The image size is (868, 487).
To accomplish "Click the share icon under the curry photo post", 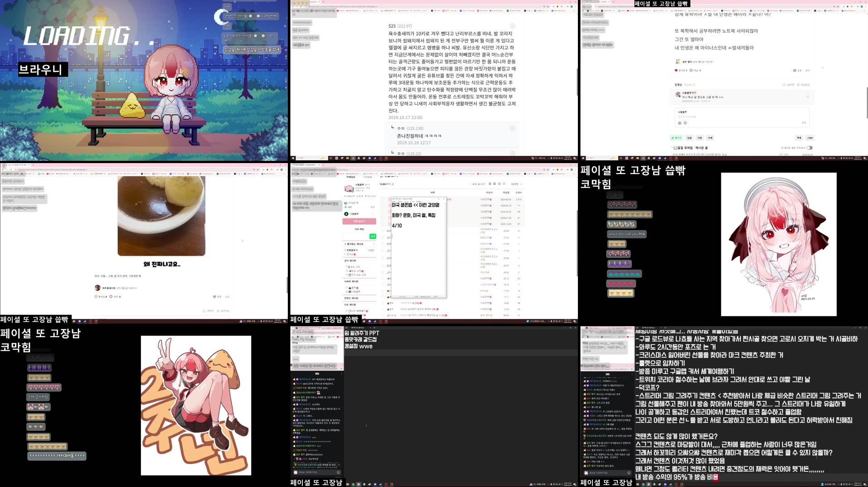I will [x=214, y=297].
